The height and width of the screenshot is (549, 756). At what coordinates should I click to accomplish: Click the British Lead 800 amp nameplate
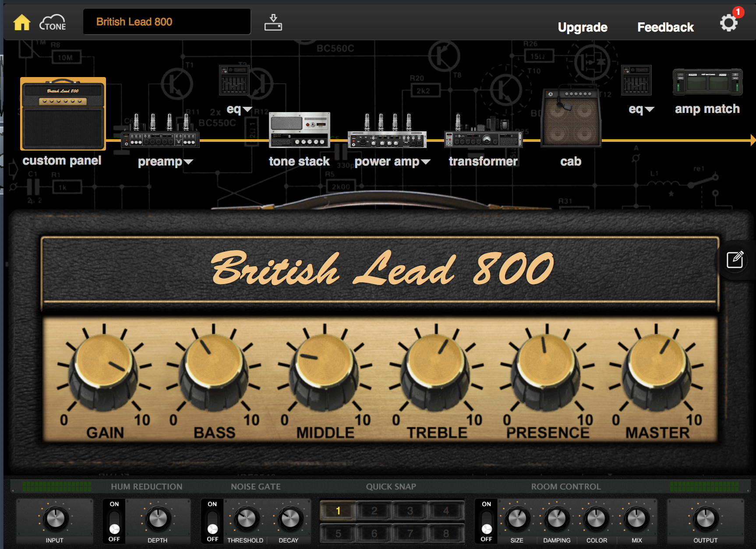pyautogui.click(x=382, y=268)
